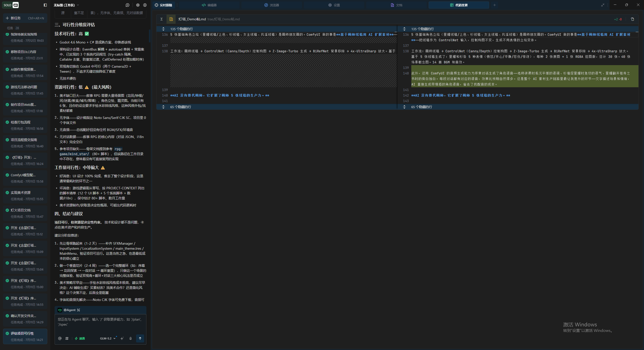
Task: Insert an @ mention in chat
Action: click(x=60, y=338)
